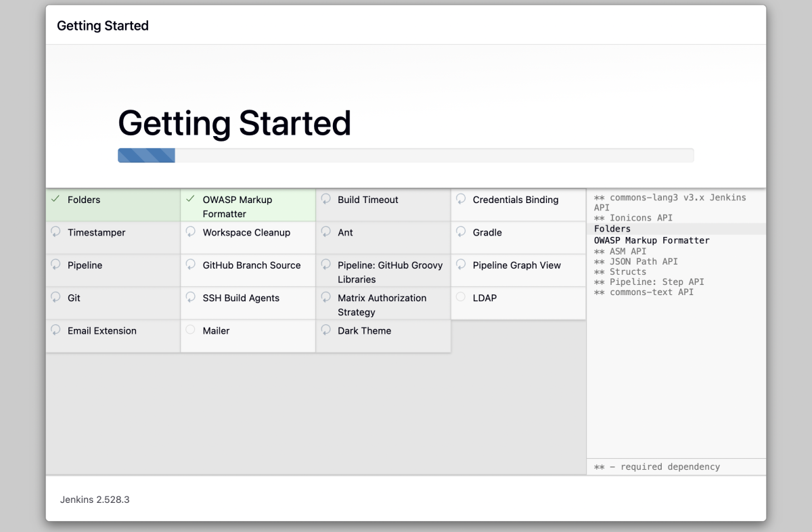Click the Pipeline Graph View plugin label
812x532 pixels.
tap(516, 265)
